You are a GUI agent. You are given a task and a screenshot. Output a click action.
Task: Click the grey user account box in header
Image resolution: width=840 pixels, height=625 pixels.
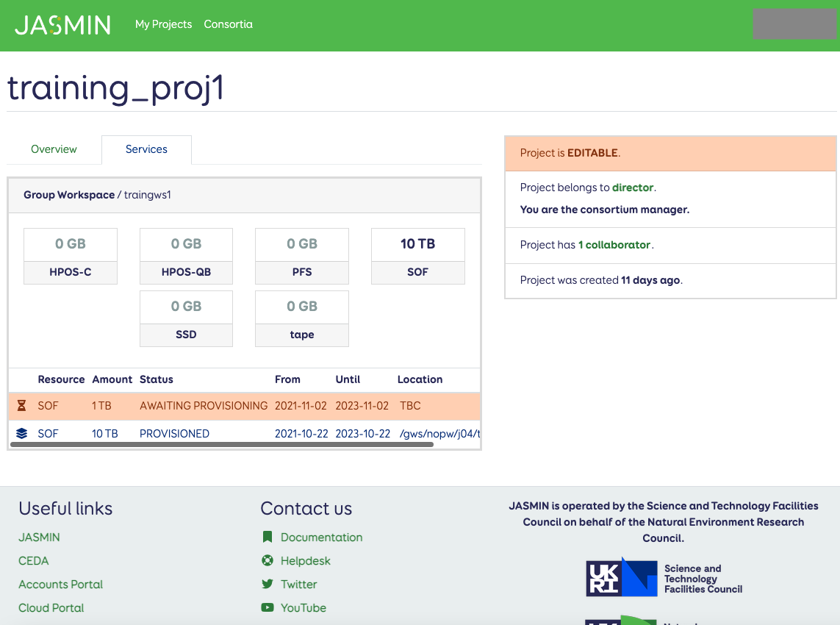point(794,24)
